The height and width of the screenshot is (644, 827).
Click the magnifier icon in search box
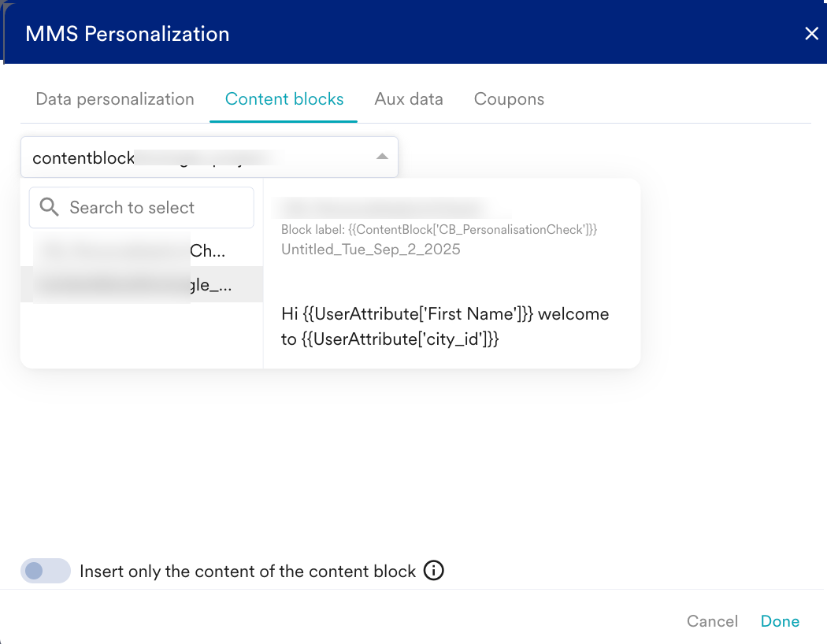[x=49, y=207]
